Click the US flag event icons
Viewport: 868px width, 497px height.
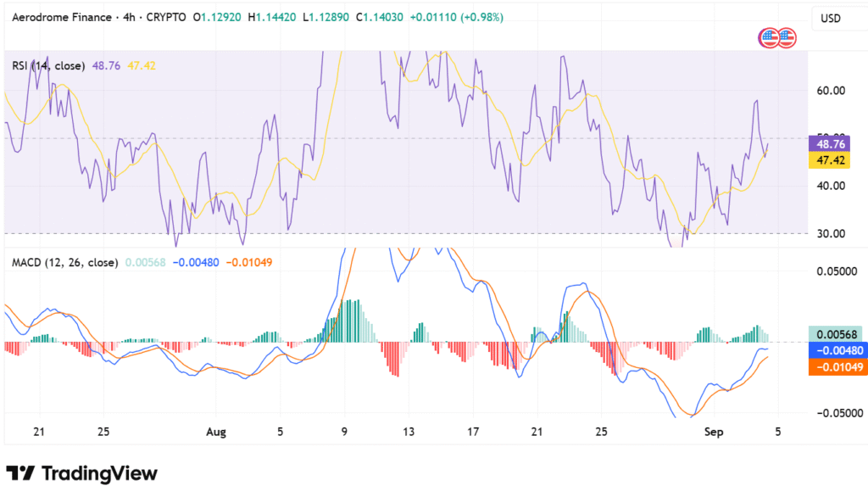pyautogui.click(x=777, y=38)
